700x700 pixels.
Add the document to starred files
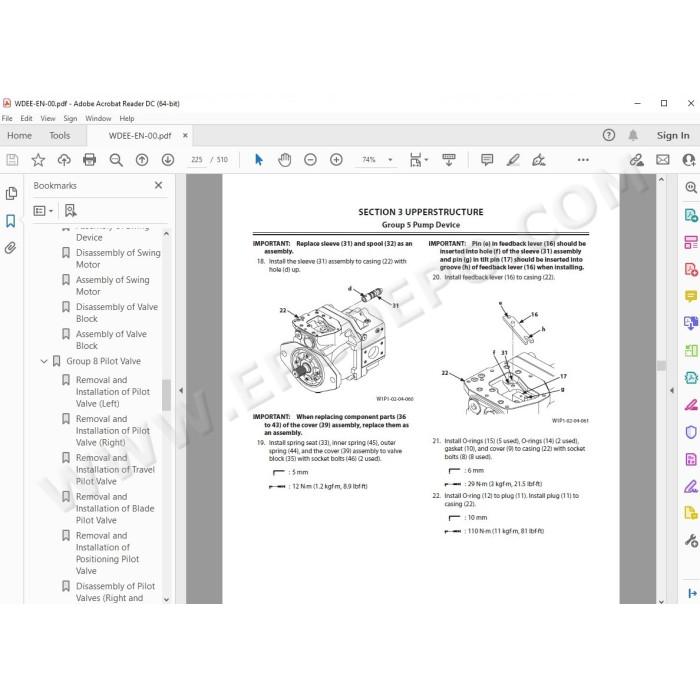pyautogui.click(x=38, y=160)
